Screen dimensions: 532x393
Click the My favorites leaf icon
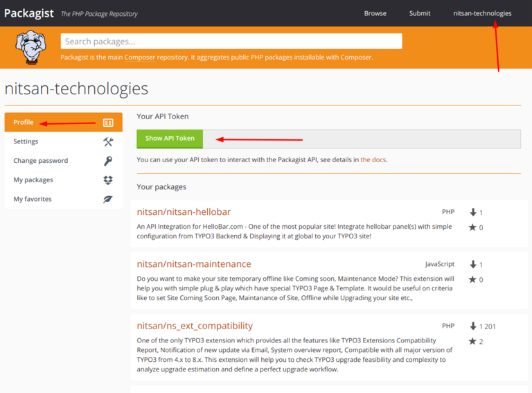108,199
